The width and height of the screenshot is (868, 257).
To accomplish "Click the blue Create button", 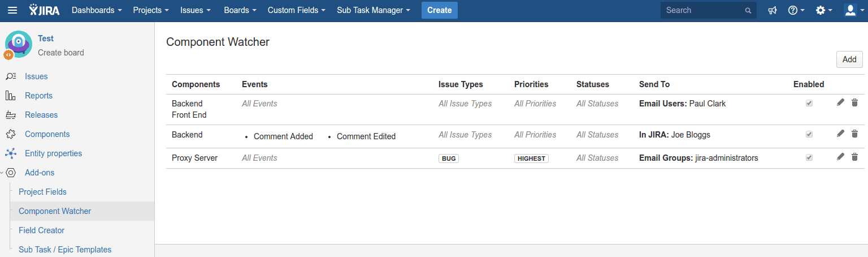I will tap(440, 10).
